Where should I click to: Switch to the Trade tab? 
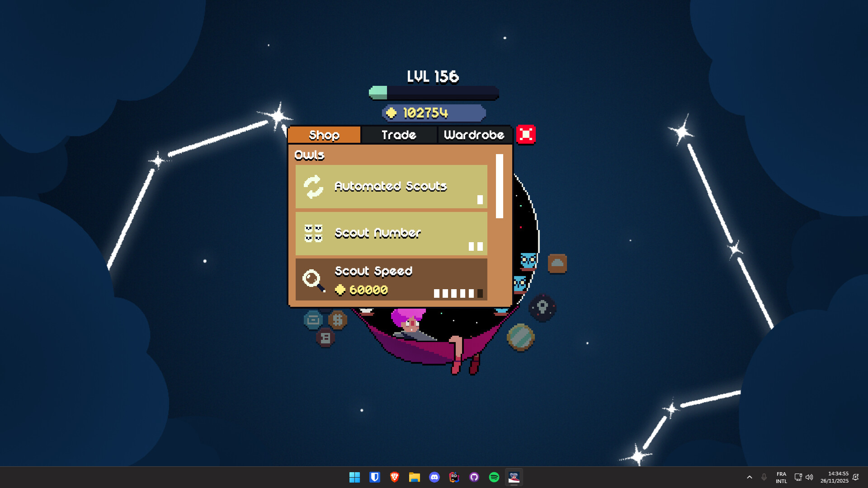point(399,135)
